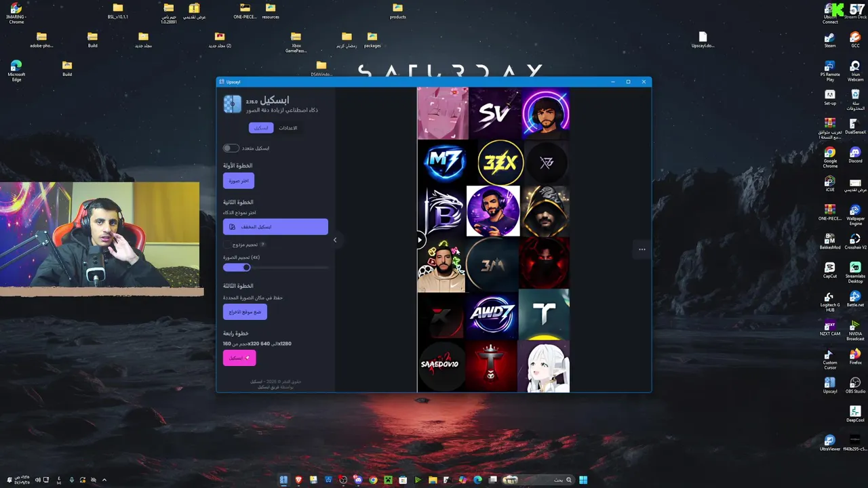Open the resources folder on desktop
Screen dimensions: 868x488
(271, 11)
